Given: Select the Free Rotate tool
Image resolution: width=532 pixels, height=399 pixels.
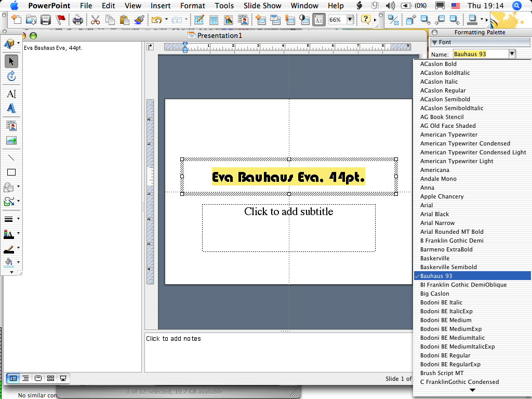Looking at the screenshot, I should [11, 76].
